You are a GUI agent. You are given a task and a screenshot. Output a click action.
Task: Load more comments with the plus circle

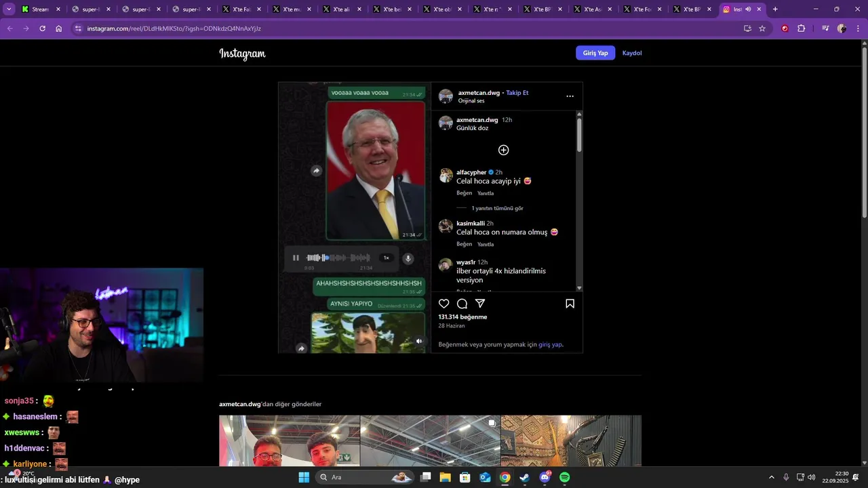503,150
